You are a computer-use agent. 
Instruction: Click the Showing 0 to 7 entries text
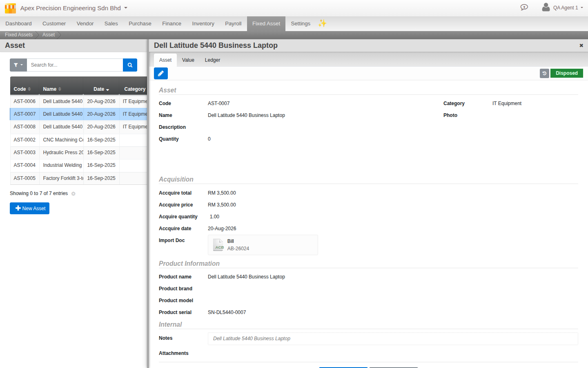[39, 193]
